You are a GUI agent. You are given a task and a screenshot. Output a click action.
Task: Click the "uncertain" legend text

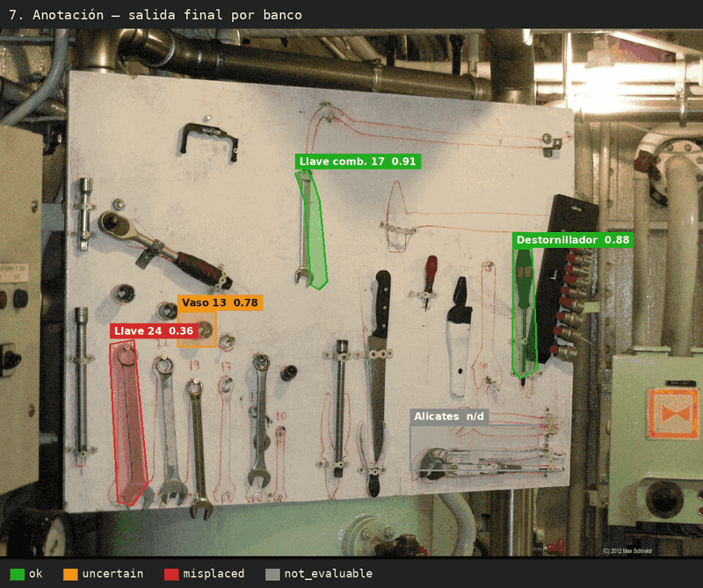coord(113,574)
